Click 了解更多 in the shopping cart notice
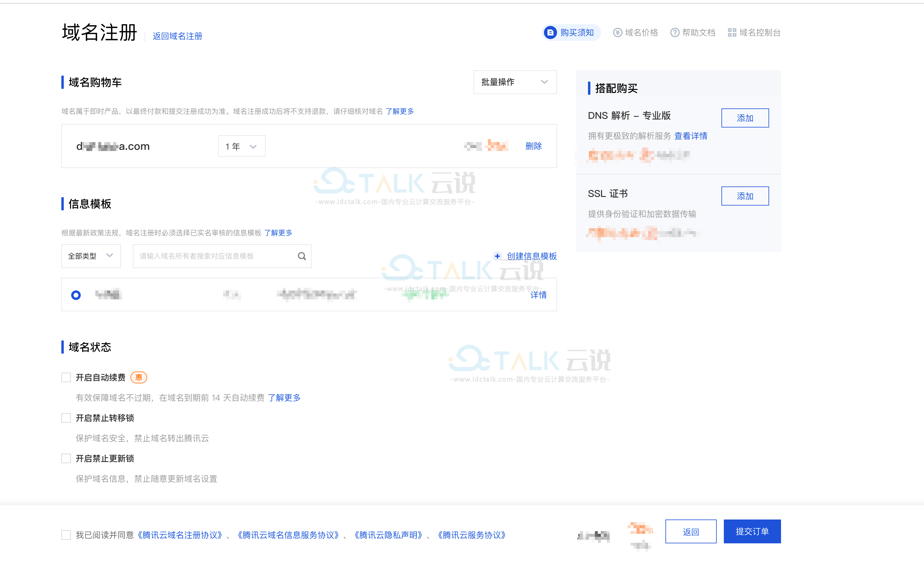This screenshot has height=563, width=924. 400,111
